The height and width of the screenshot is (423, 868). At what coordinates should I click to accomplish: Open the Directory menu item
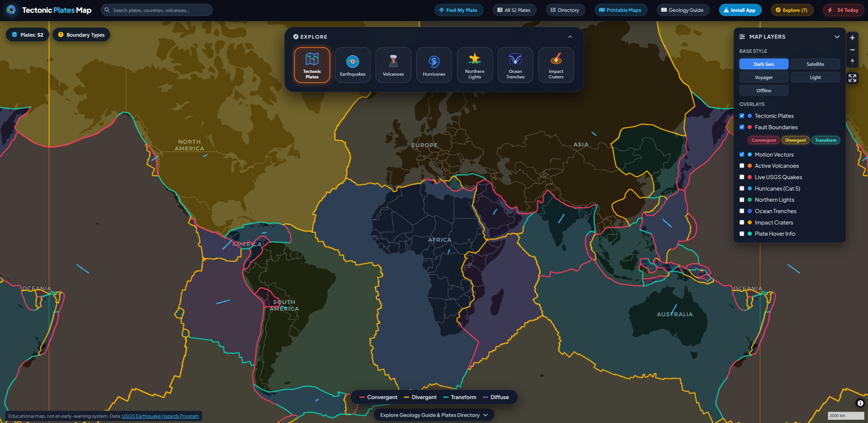point(565,10)
